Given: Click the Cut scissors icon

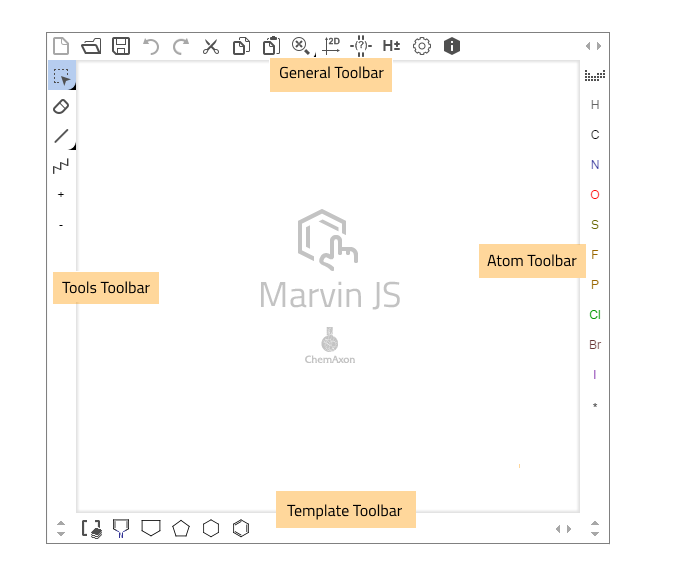Looking at the screenshot, I should click(x=211, y=46).
